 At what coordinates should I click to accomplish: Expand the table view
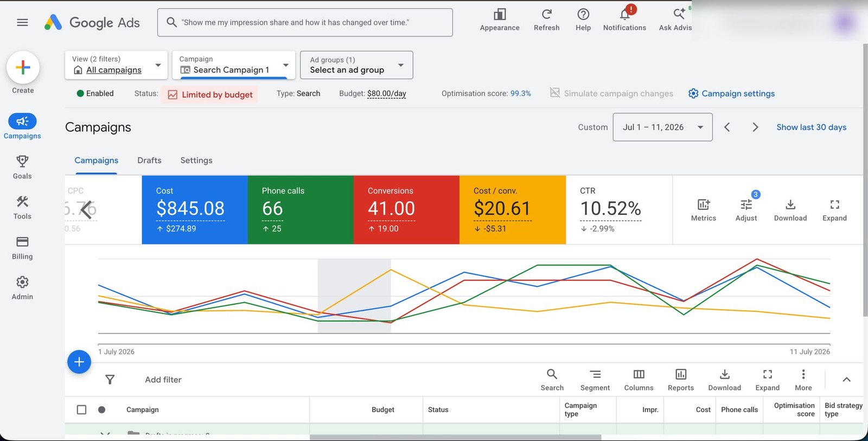tap(767, 380)
